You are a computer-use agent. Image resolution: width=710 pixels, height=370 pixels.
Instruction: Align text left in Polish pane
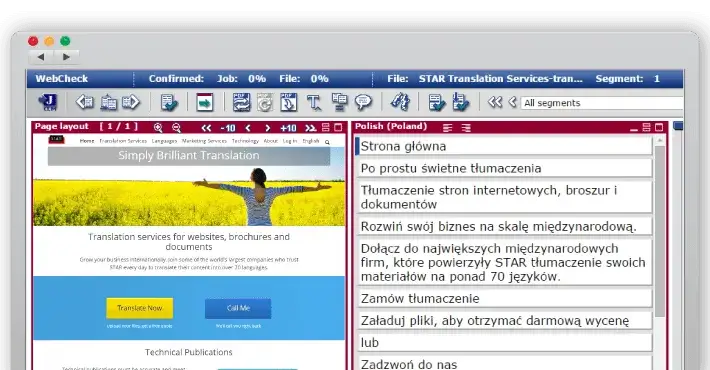click(x=447, y=128)
